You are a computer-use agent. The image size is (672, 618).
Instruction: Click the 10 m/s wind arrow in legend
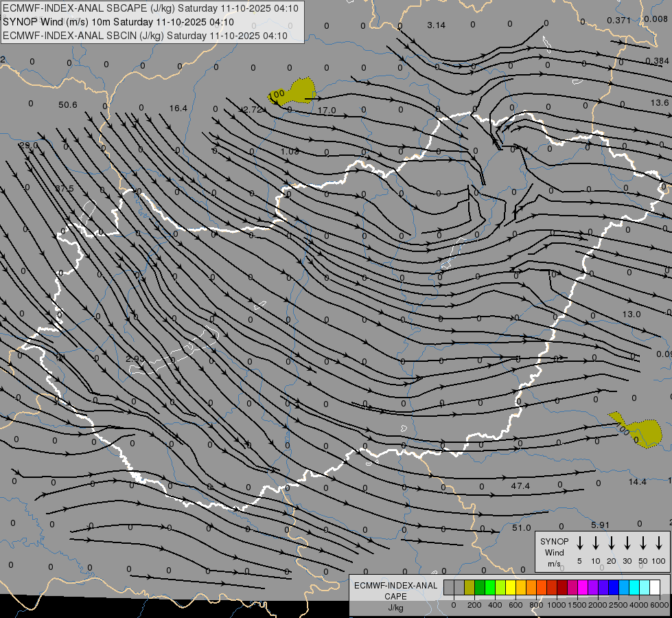point(595,542)
